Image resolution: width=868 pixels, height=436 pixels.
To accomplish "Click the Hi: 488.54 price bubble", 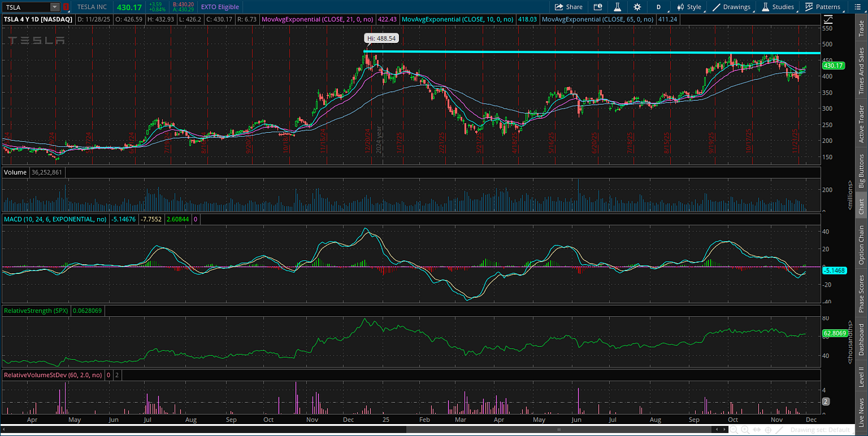I will [382, 38].
